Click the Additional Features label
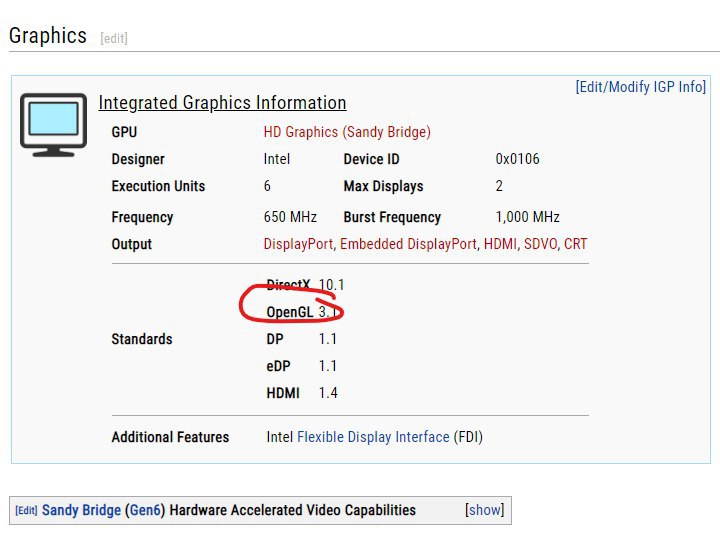Image resolution: width=720 pixels, height=551 pixels. coord(170,437)
